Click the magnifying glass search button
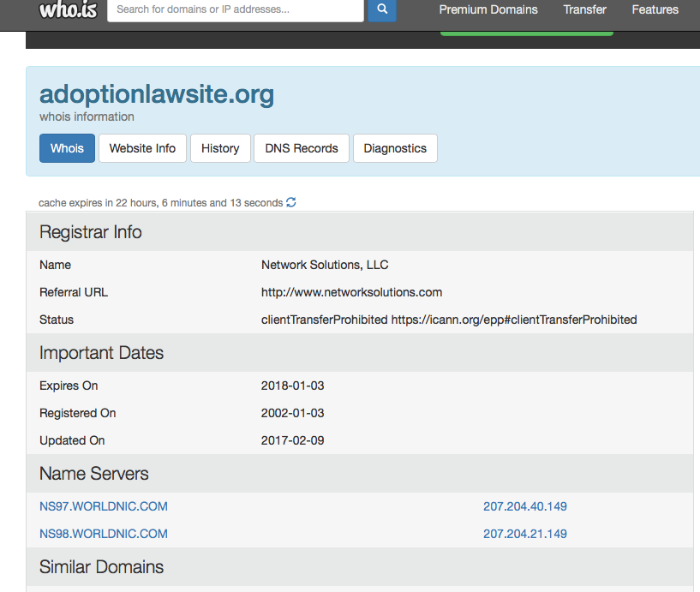The image size is (700, 592). click(x=382, y=10)
